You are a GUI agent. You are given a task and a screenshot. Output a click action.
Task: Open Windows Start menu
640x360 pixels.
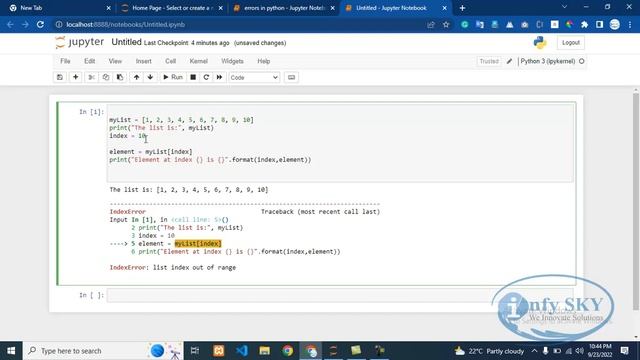point(11,351)
